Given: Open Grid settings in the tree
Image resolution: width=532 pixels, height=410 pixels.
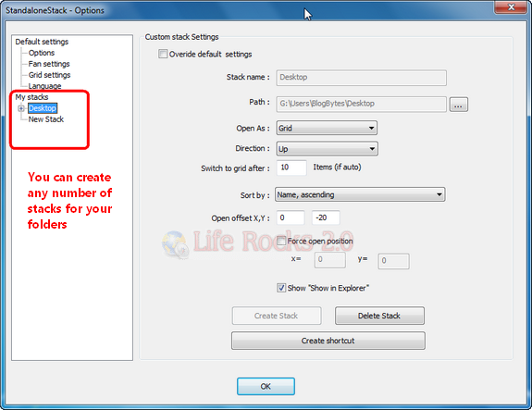Looking at the screenshot, I should pyautogui.click(x=50, y=75).
